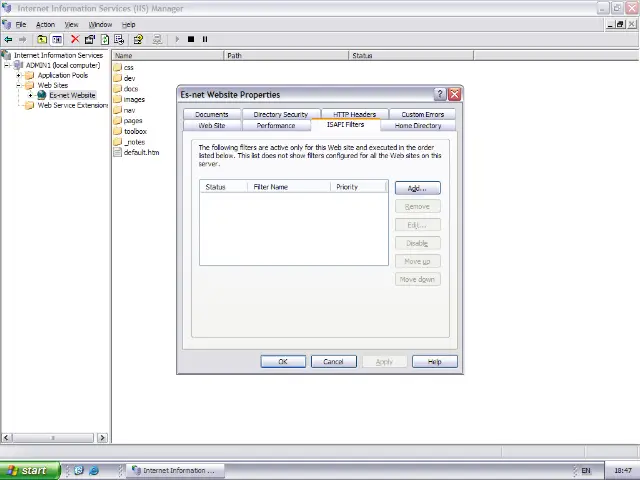Viewport: 640px width, 480px height.
Task: Click OK in the properties dialog
Action: tap(283, 362)
